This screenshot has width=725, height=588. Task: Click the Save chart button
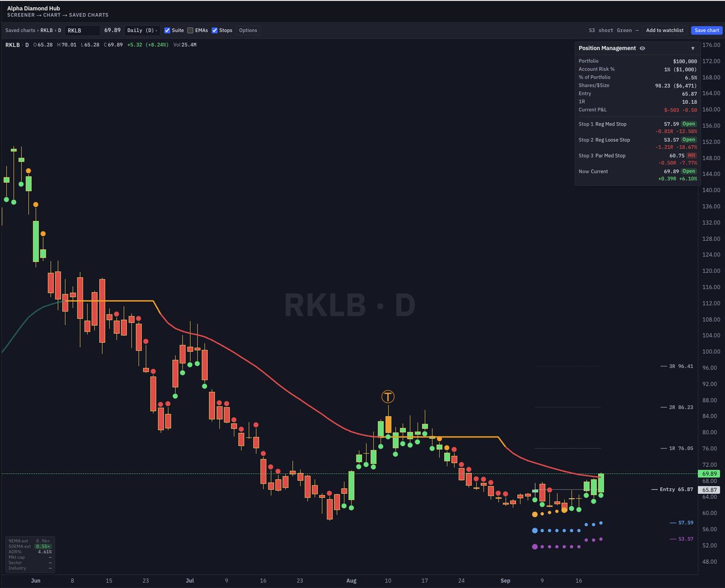point(706,30)
